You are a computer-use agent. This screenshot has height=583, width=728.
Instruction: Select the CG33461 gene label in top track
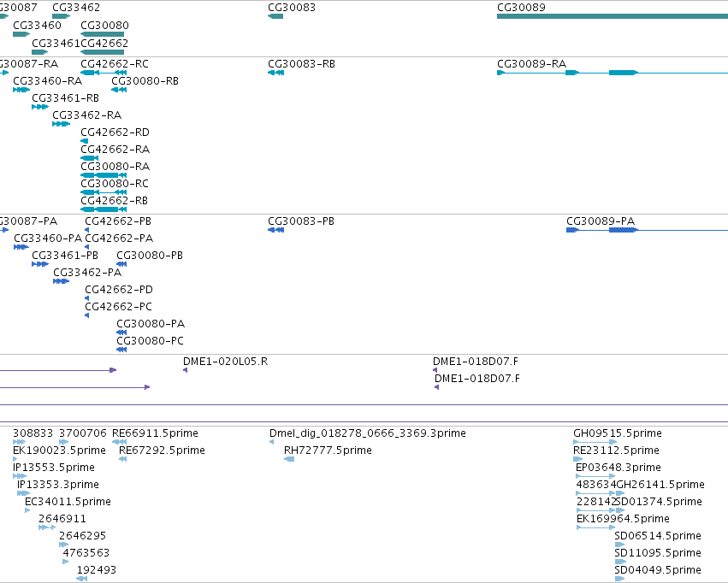click(x=56, y=43)
